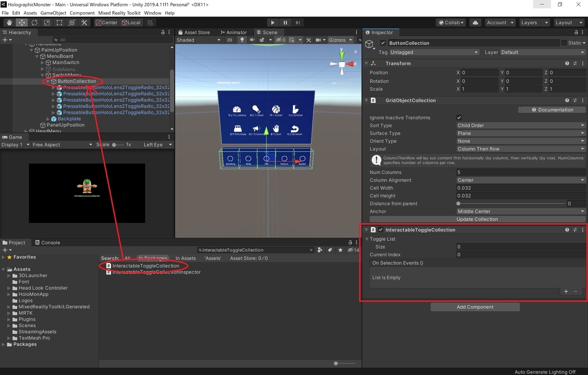Switch to the Console tab

click(47, 242)
